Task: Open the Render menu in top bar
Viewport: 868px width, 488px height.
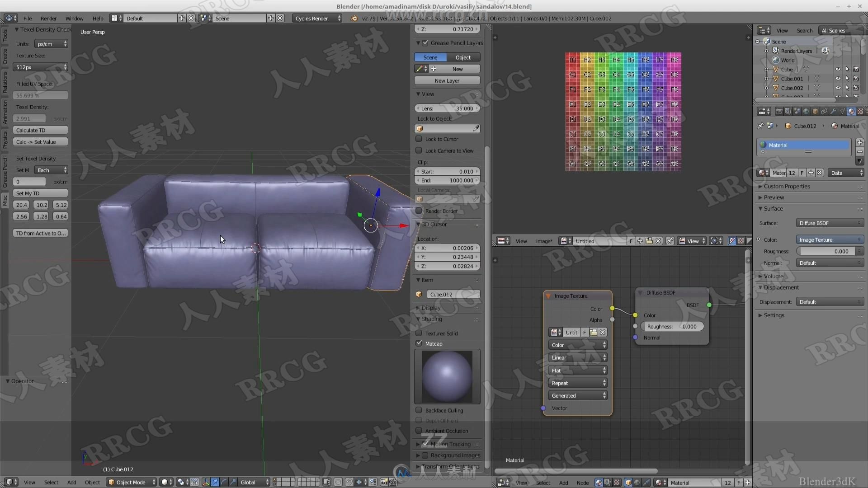Action: (48, 18)
